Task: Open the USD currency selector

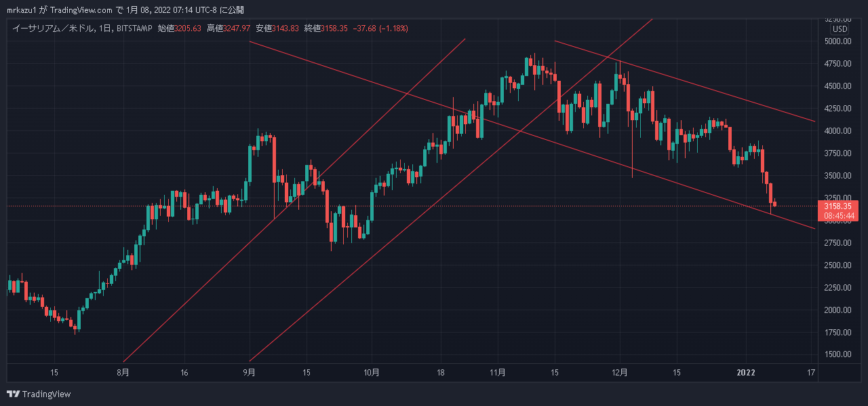Action: [840, 29]
